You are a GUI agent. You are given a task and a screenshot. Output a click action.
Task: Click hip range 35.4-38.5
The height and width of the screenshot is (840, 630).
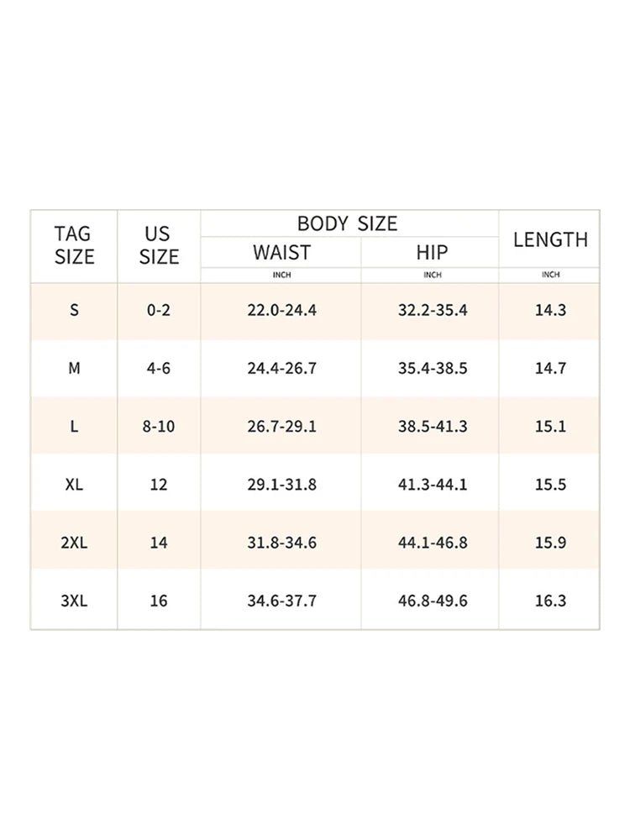(432, 368)
